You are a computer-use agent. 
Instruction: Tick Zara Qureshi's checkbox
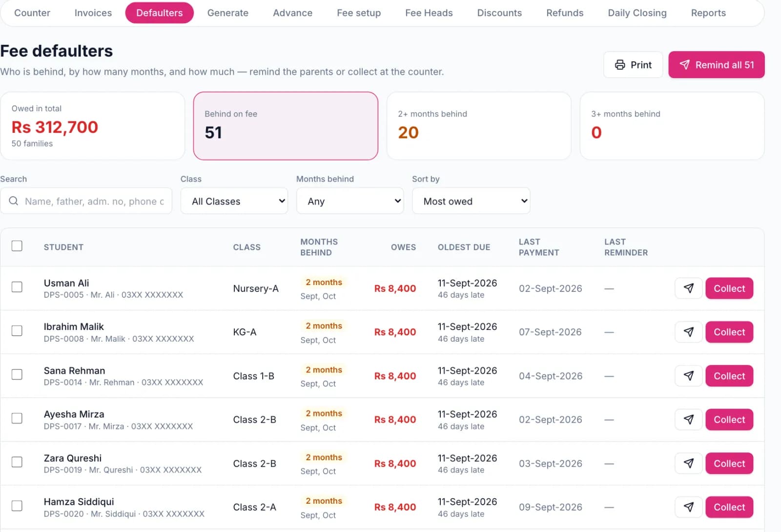17,462
